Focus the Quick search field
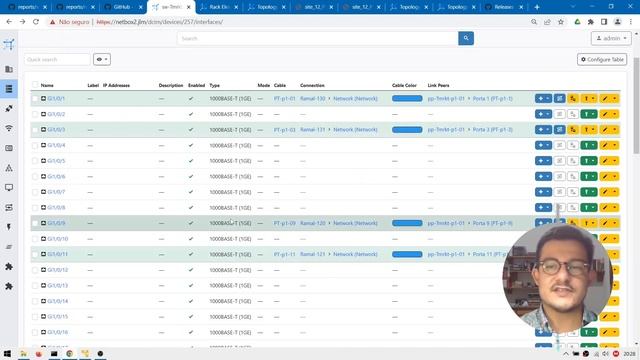Image resolution: width=640 pixels, height=360 pixels. pyautogui.click(x=57, y=59)
